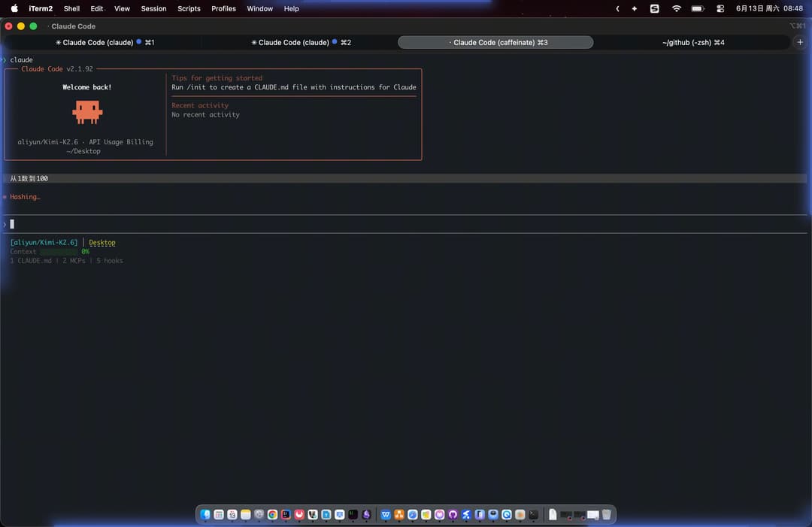
Task: Add a new tab with plus button
Action: (x=800, y=42)
